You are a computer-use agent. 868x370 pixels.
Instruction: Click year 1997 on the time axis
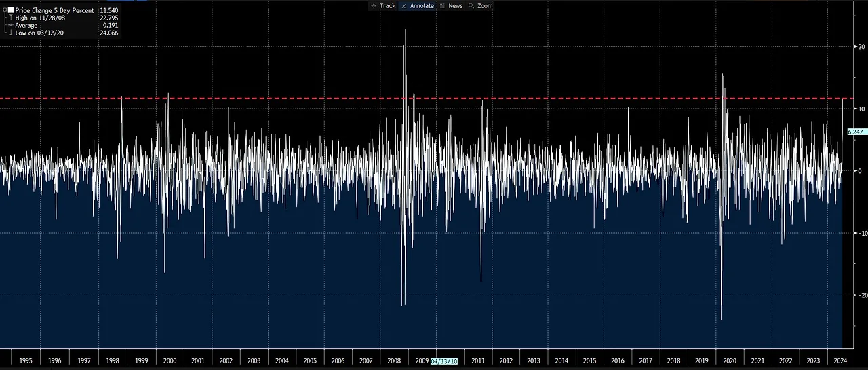84,361
